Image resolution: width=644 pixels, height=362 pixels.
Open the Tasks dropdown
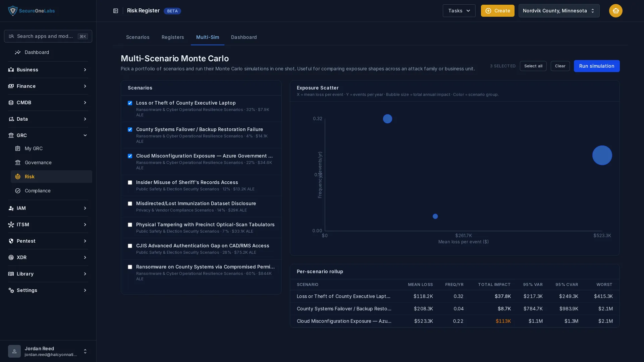click(459, 11)
